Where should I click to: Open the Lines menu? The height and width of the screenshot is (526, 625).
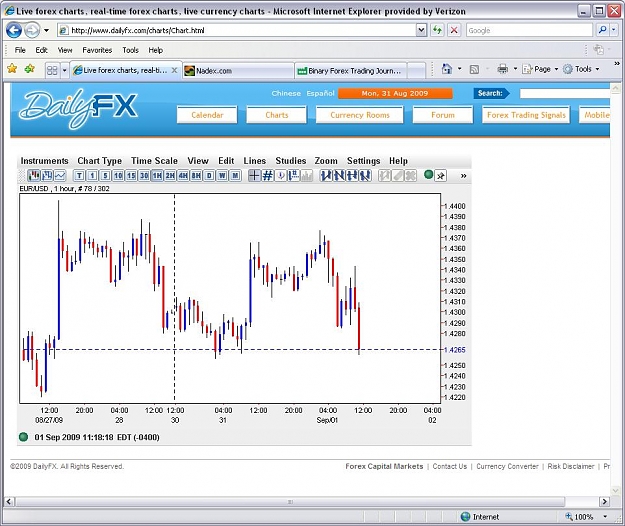pyautogui.click(x=255, y=161)
